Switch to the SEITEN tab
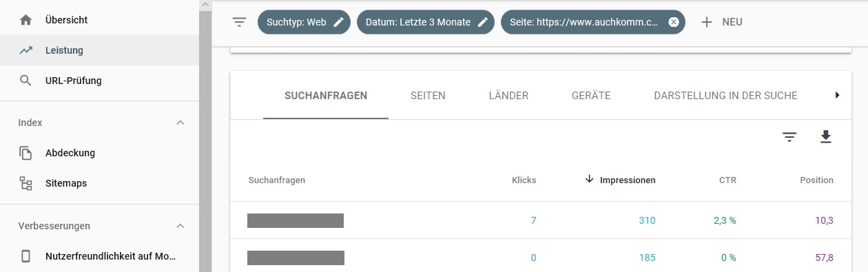Image resolution: width=868 pixels, height=272 pixels. coord(428,96)
